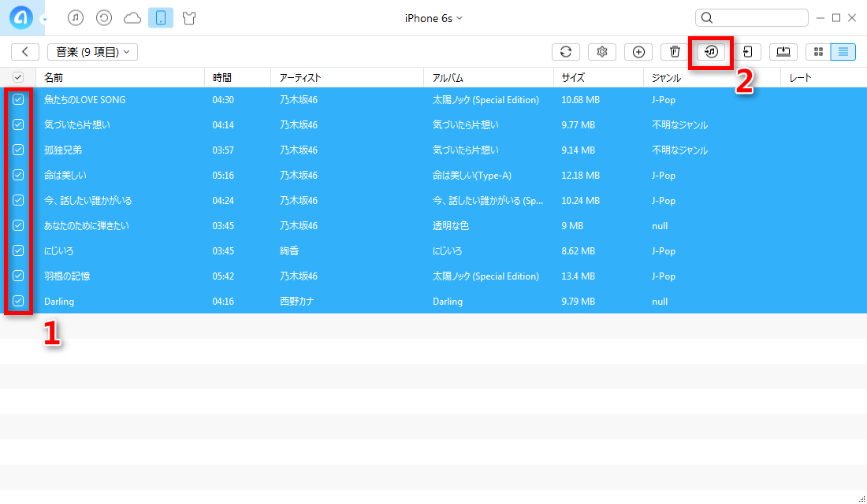Sort by the 時間 column header
867x504 pixels.
pos(238,78)
